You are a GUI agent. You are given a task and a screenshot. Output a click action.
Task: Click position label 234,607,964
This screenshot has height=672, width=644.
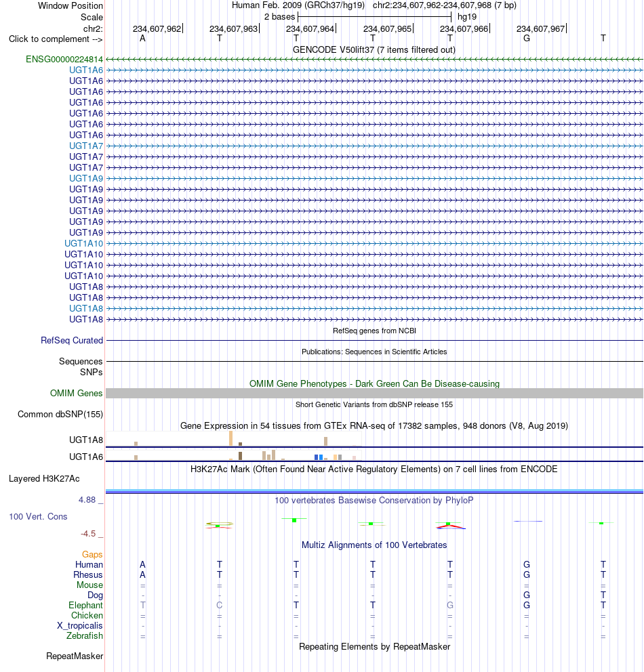click(x=310, y=28)
